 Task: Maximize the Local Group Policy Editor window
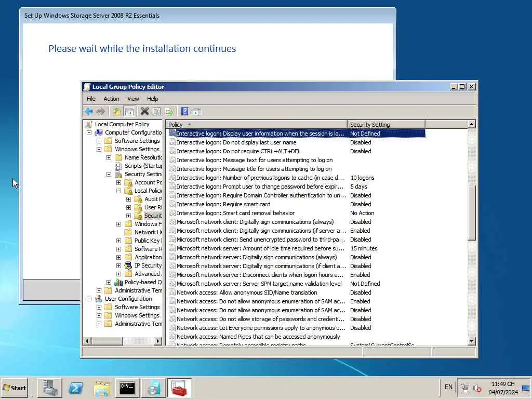tap(462, 87)
